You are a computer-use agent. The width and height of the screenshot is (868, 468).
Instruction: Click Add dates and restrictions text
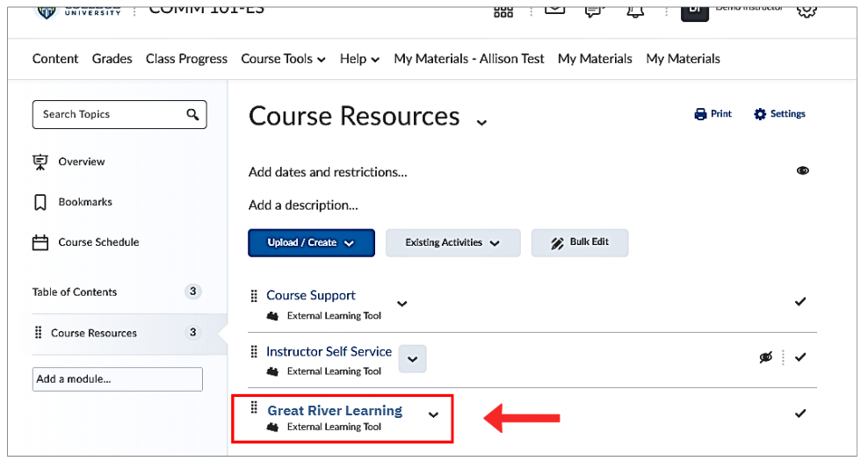point(328,172)
